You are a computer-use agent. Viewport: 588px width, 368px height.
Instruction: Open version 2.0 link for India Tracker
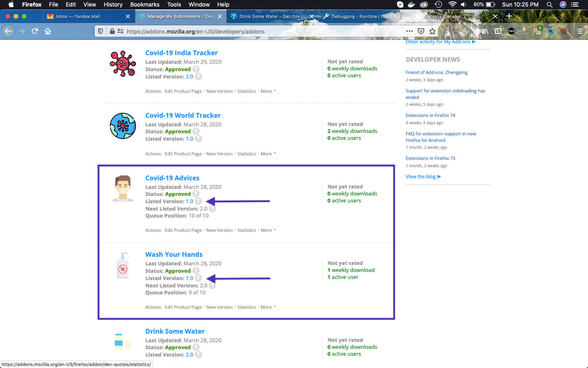(x=189, y=76)
